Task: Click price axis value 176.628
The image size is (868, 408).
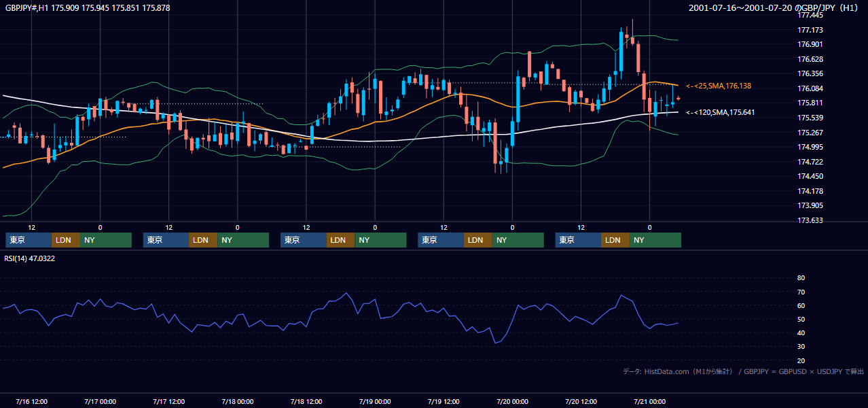Action: point(810,59)
